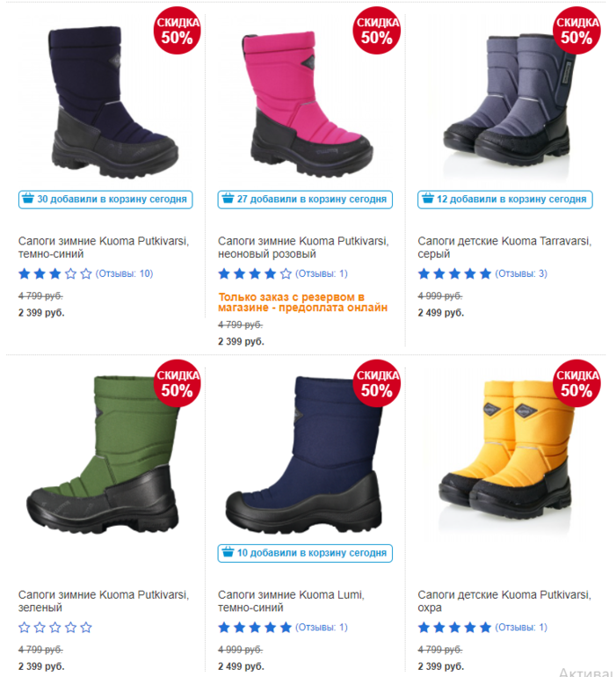616x677 pixels.
Task: Click the fifth rating star for green Putkivarsi boots
Action: 86,628
